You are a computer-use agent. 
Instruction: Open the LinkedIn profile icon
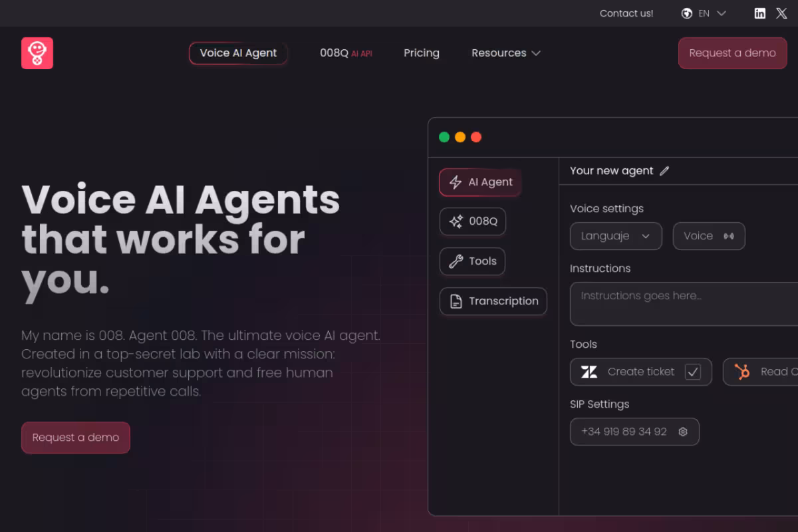(760, 13)
